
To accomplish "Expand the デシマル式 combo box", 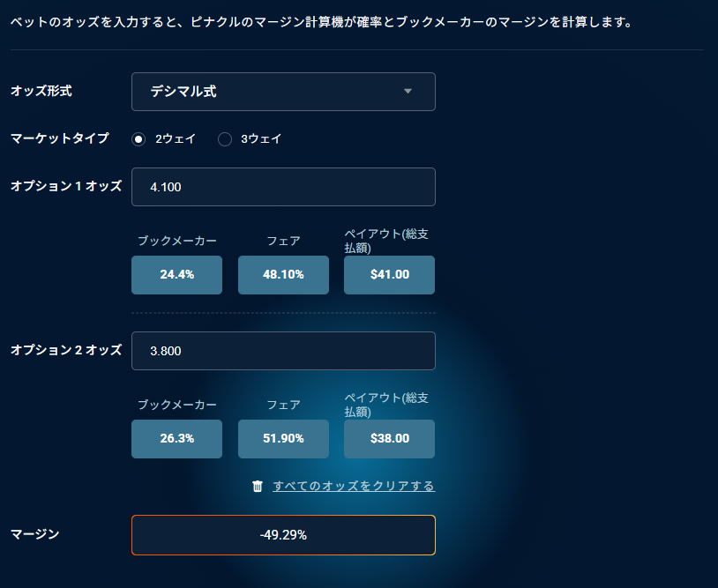I will click(283, 92).
